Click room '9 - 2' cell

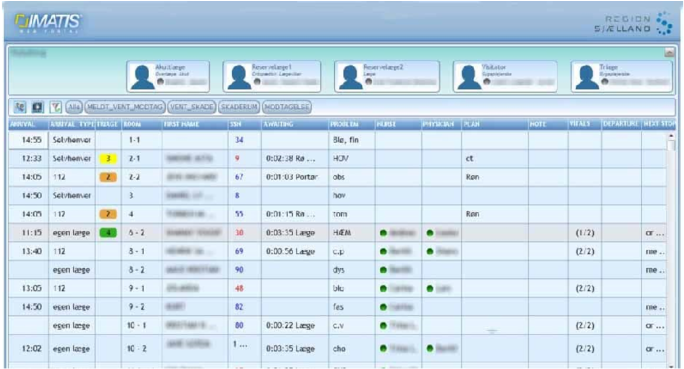[142, 307]
